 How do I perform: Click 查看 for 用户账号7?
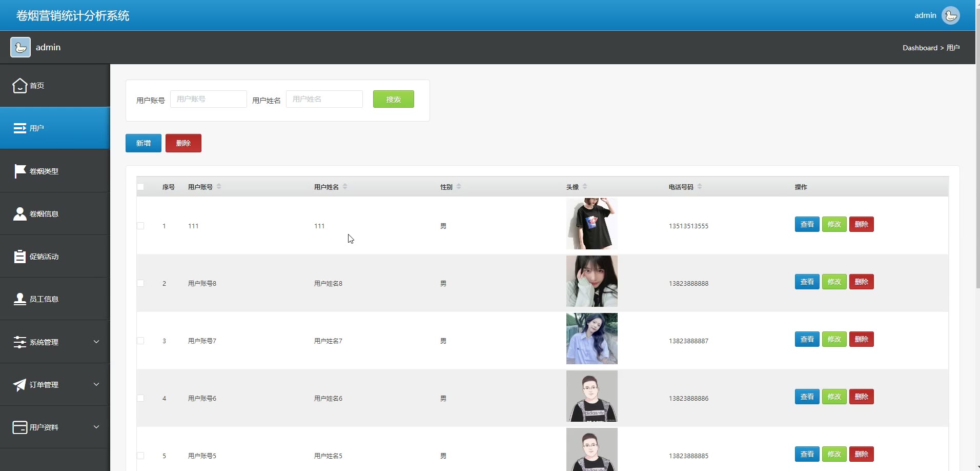(x=807, y=339)
